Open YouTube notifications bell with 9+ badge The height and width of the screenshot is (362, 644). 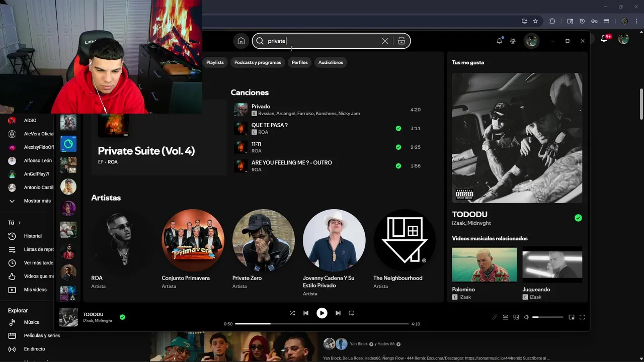tap(605, 39)
